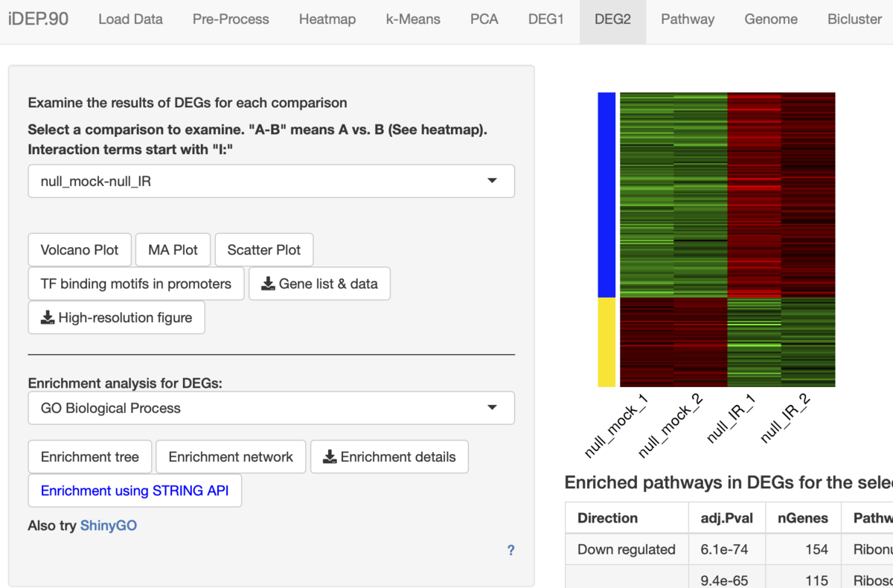
Task: Switch to the Pathway tab
Action: 688,19
